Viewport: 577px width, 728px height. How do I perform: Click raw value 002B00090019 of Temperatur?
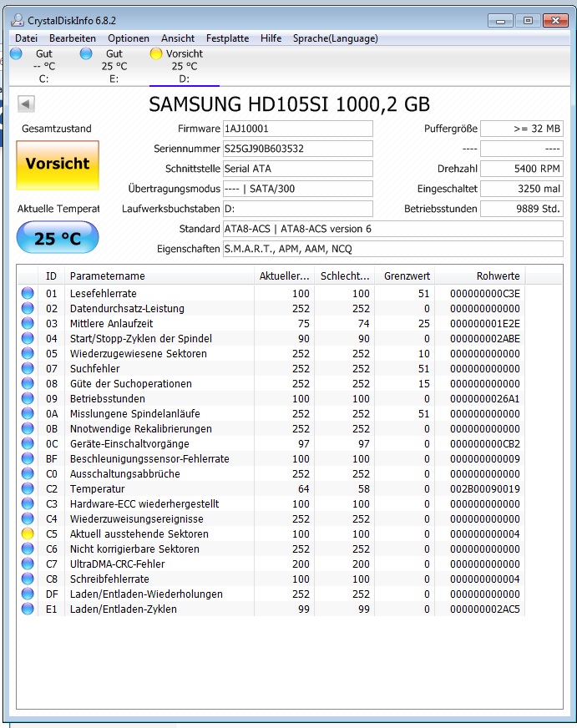pos(484,489)
